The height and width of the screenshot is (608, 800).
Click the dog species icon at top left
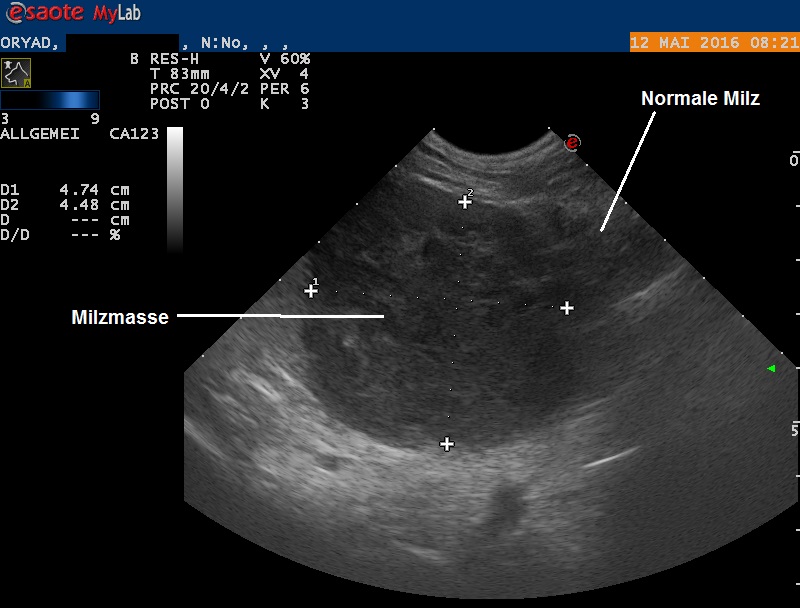click(x=16, y=72)
